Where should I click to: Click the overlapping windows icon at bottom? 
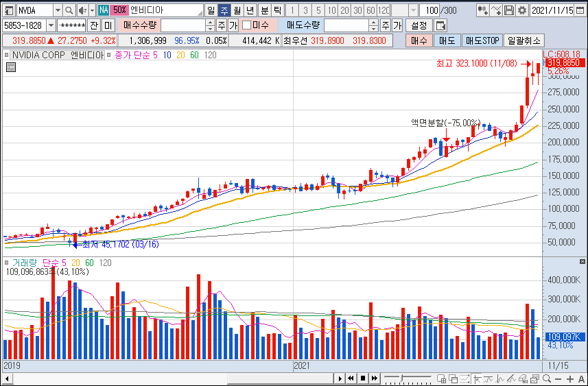453,378
